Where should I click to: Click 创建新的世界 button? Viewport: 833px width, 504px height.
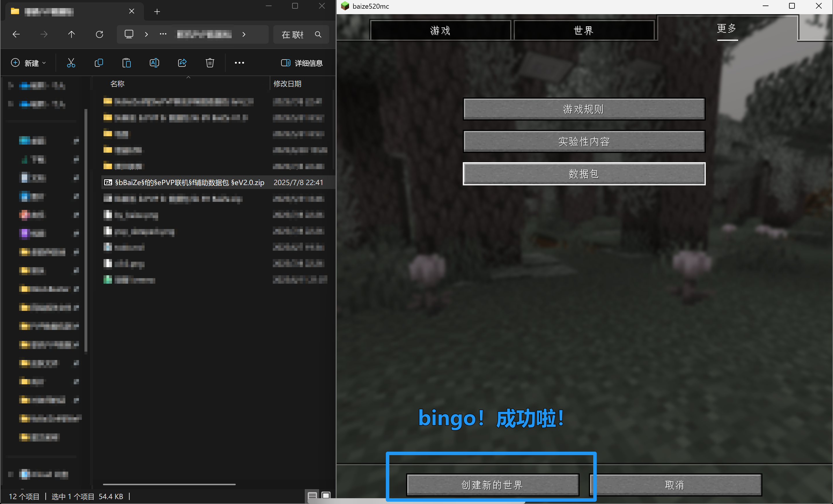pos(493,485)
